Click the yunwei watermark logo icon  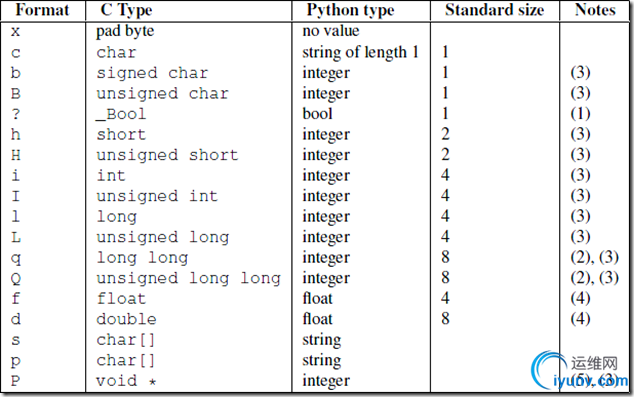pyautogui.click(x=549, y=370)
